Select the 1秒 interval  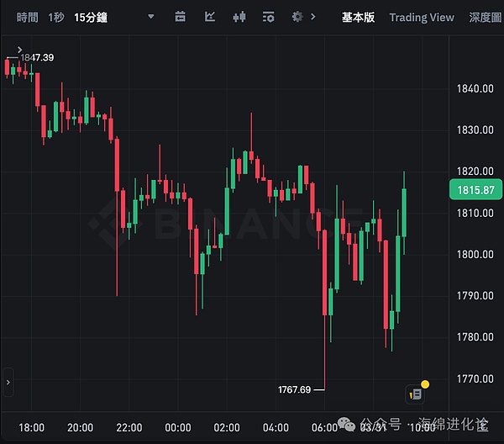tap(56, 17)
